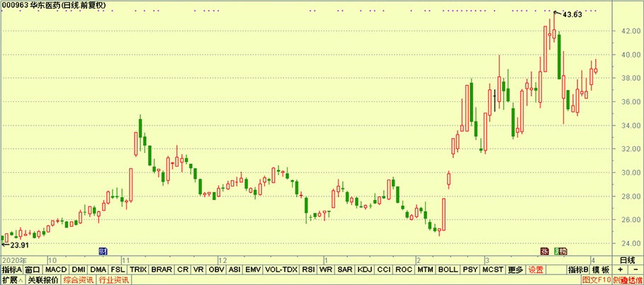
Task: Select the CCI indicator tab
Action: [384, 270]
